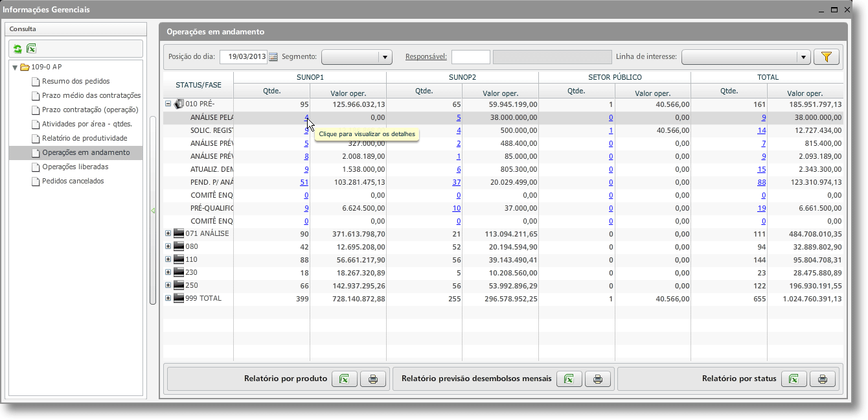Screen dimensions: 868x420
Task: Open SUNOP2 quantity 5 in ANÁLISE PELA row
Action: coord(459,117)
